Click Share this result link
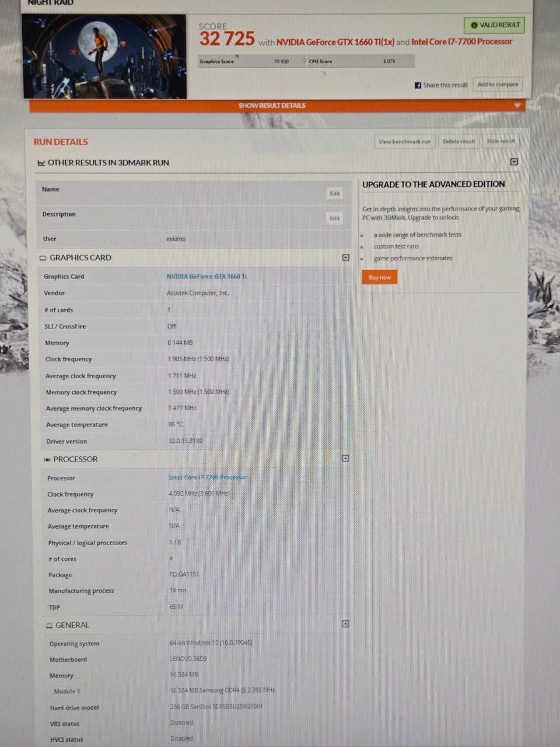 tap(445, 85)
